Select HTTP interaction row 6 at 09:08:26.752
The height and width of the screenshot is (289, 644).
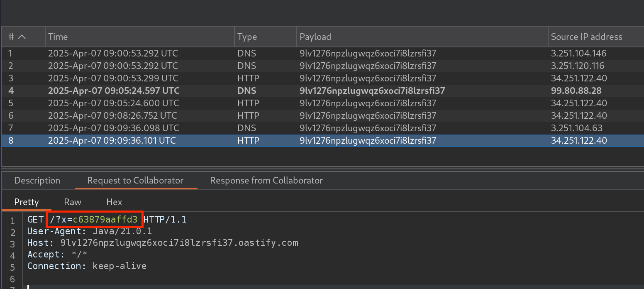point(290,116)
